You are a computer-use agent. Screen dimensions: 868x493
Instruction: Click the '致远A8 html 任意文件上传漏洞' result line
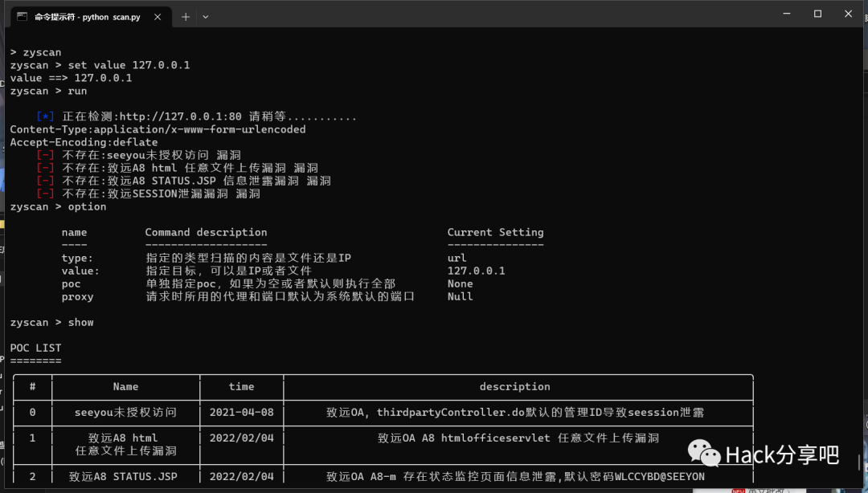tap(177, 168)
